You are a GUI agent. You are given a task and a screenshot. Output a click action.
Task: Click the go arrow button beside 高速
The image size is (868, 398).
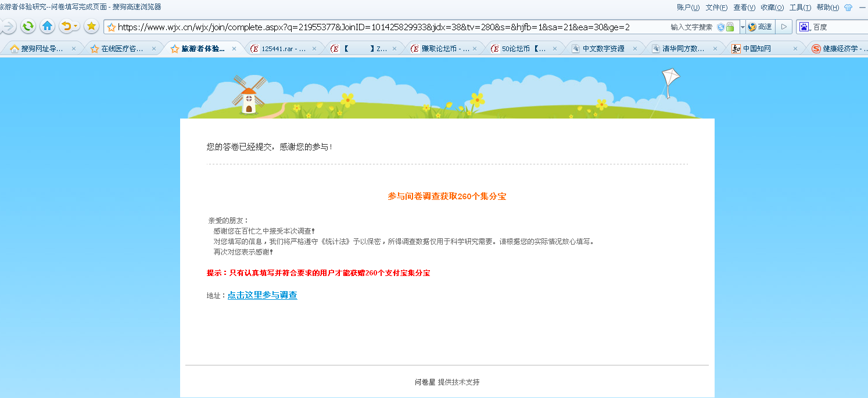[x=784, y=27]
